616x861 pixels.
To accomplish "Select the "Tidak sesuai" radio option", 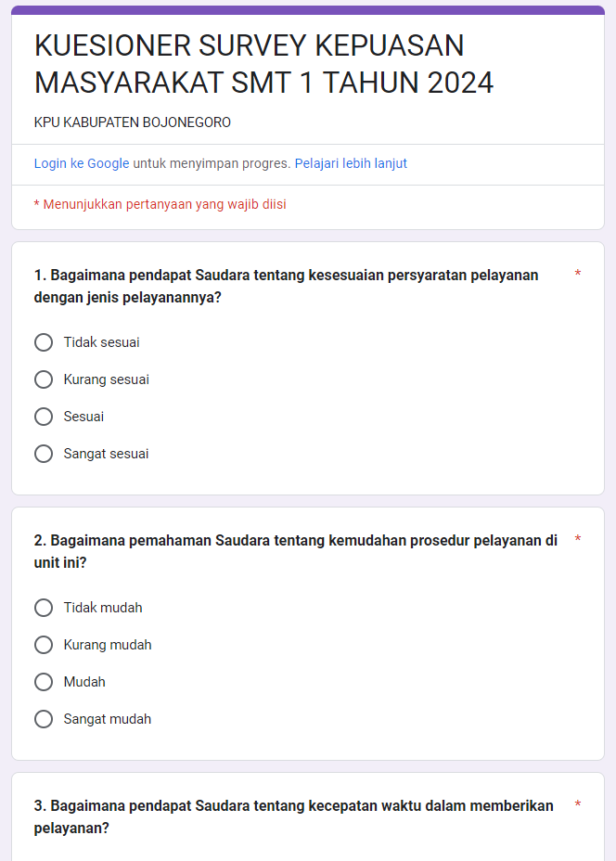I will (x=44, y=342).
